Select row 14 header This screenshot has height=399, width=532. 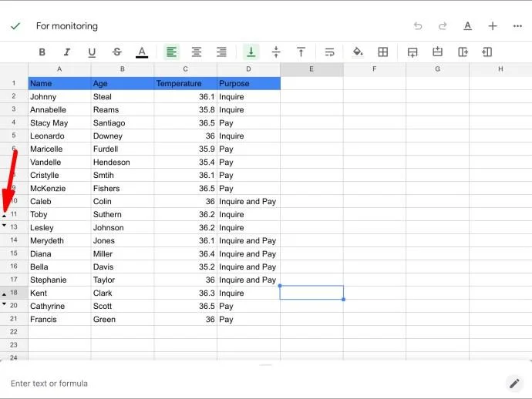(x=14, y=240)
